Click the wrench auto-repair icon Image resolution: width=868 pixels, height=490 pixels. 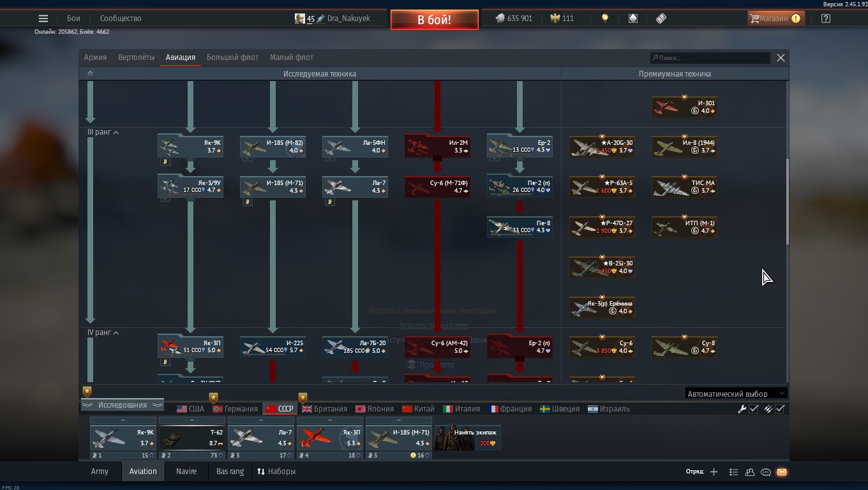(x=742, y=409)
